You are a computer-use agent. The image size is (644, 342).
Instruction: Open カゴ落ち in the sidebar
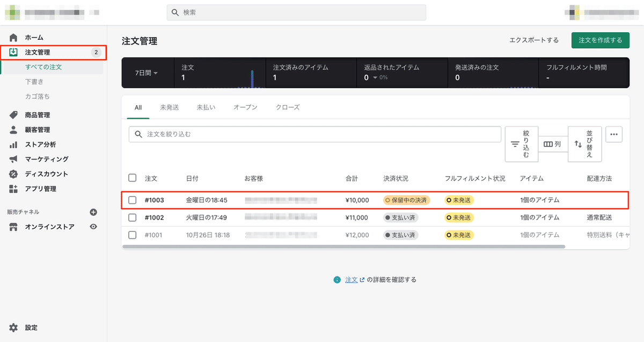[37, 97]
